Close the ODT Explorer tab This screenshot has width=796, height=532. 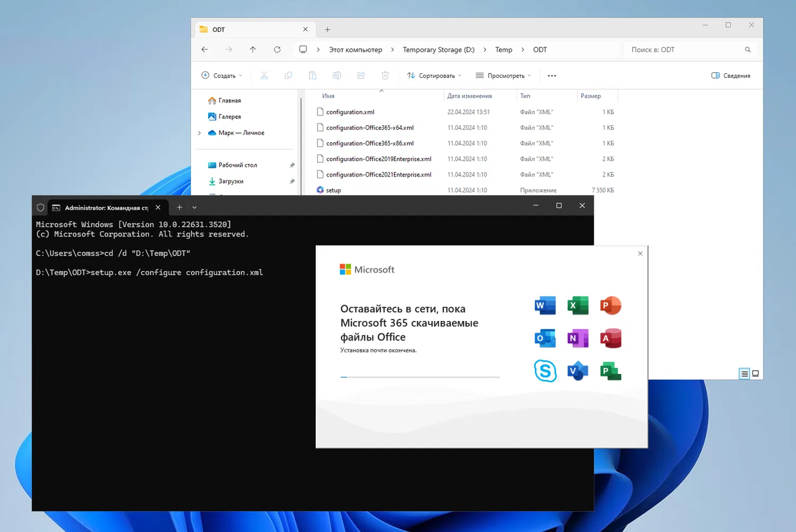tap(305, 30)
